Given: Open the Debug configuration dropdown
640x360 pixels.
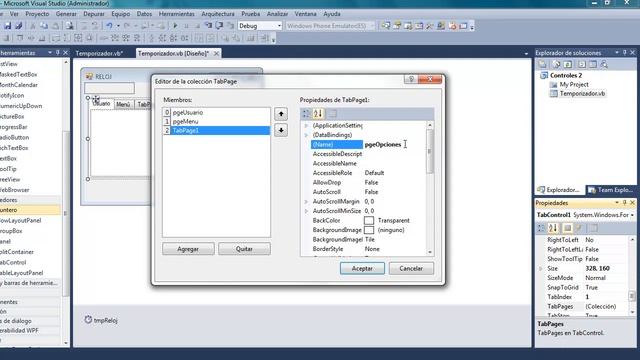Looking at the screenshot, I should click(x=279, y=26).
